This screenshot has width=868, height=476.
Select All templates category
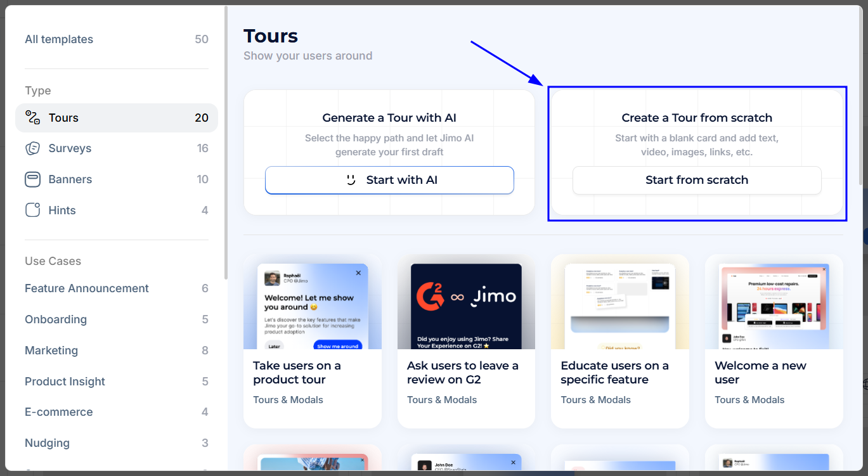pos(59,39)
